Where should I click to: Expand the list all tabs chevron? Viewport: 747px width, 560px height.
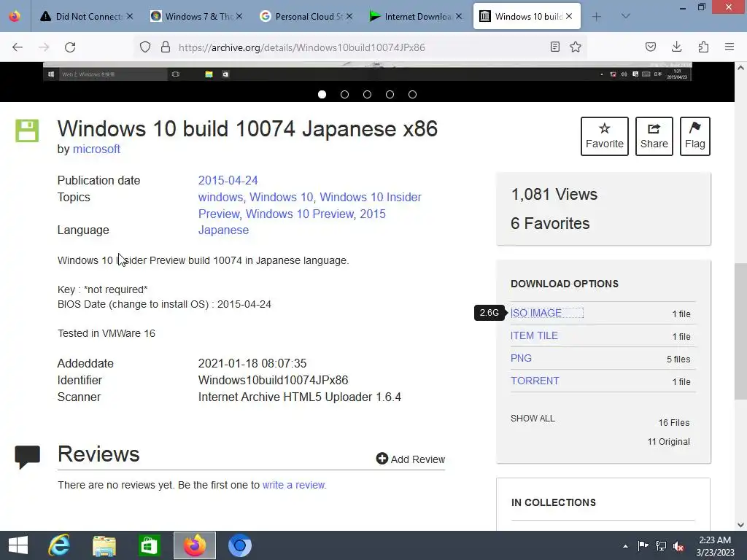625,16
